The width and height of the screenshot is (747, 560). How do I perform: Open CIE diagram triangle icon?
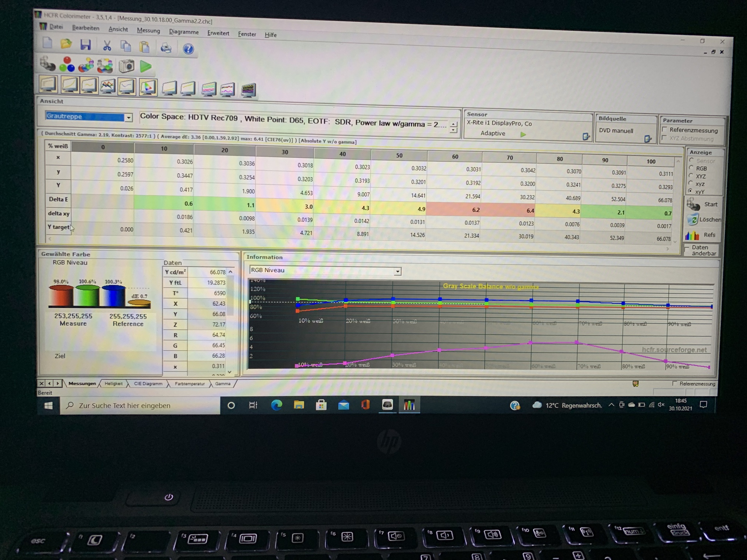click(148, 87)
